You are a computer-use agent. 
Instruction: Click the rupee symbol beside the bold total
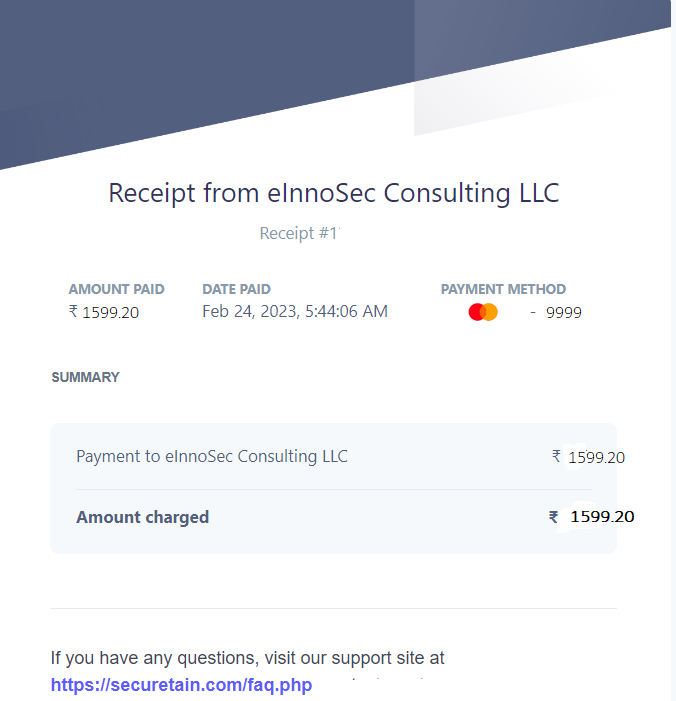(x=553, y=517)
